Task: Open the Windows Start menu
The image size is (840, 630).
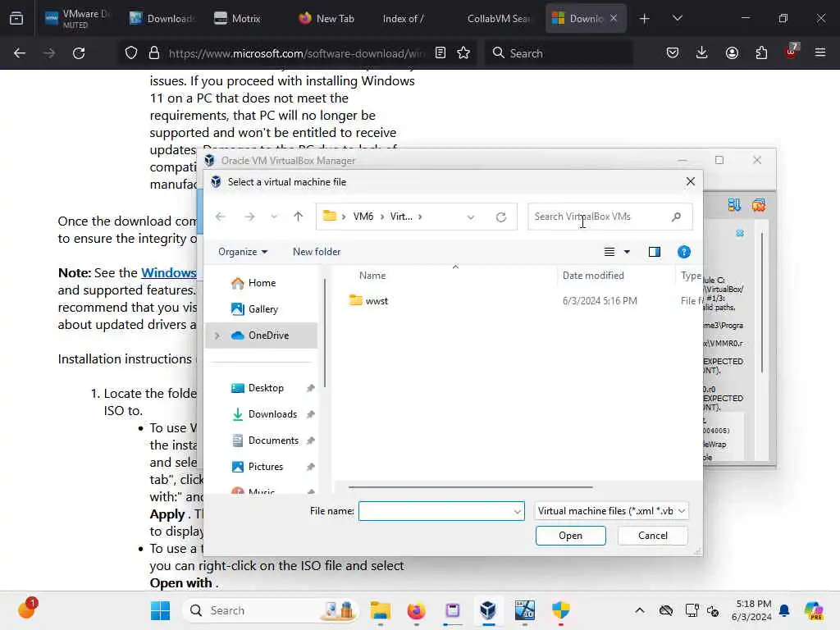Action: coord(160,610)
